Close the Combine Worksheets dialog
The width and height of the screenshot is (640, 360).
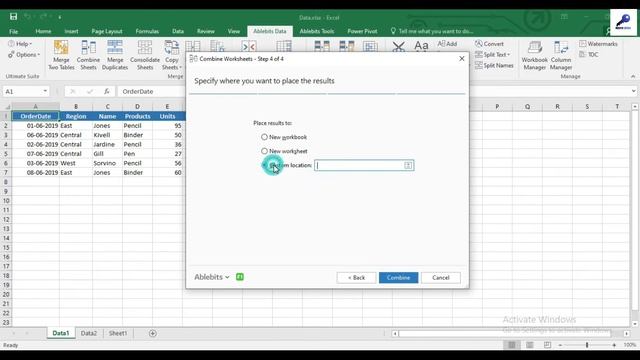tap(462, 59)
